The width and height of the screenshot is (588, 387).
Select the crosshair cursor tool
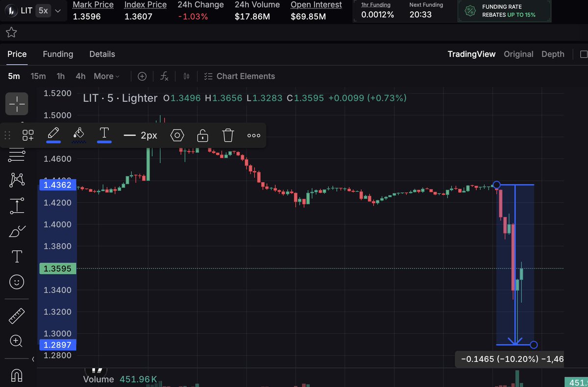tap(17, 103)
